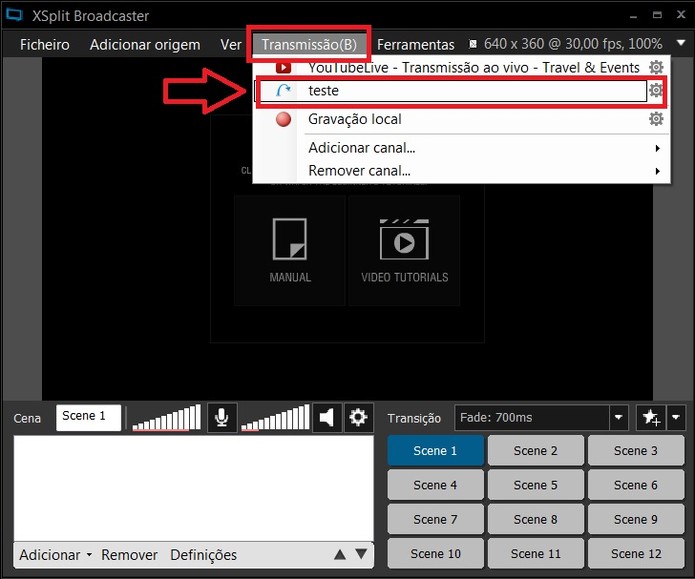The height and width of the screenshot is (579, 695).
Task: Click the add favorite transition star icon
Action: pyautogui.click(x=651, y=417)
